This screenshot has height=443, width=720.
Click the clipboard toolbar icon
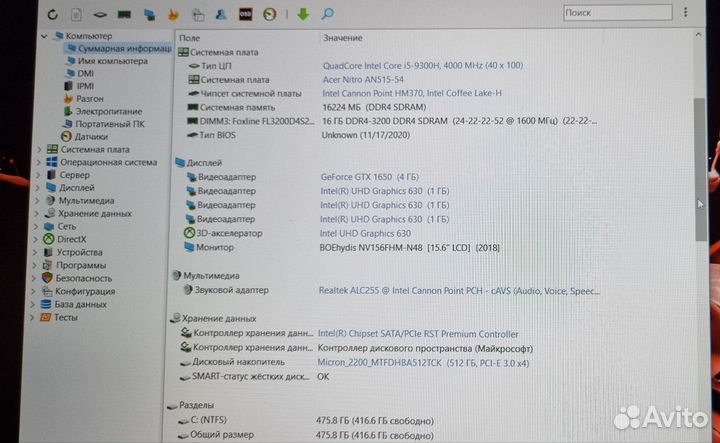coord(198,15)
